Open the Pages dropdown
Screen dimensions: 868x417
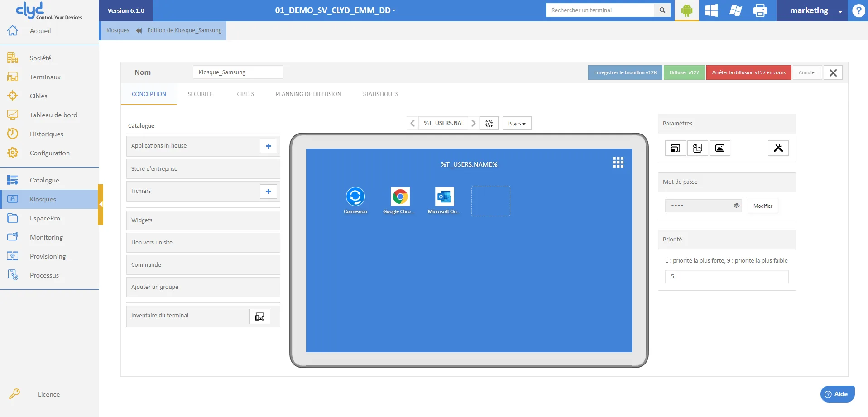(x=517, y=123)
